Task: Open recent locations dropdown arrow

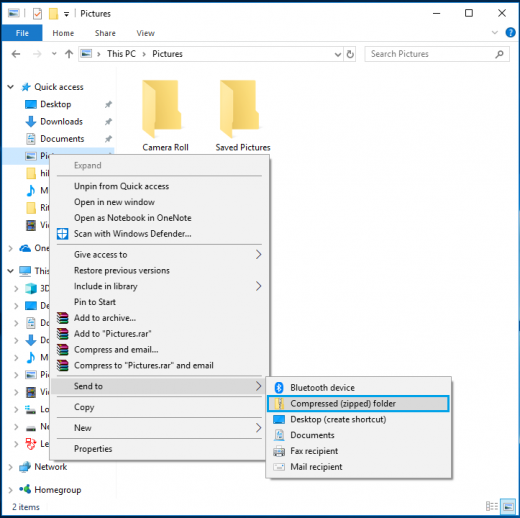Action: 54,54
